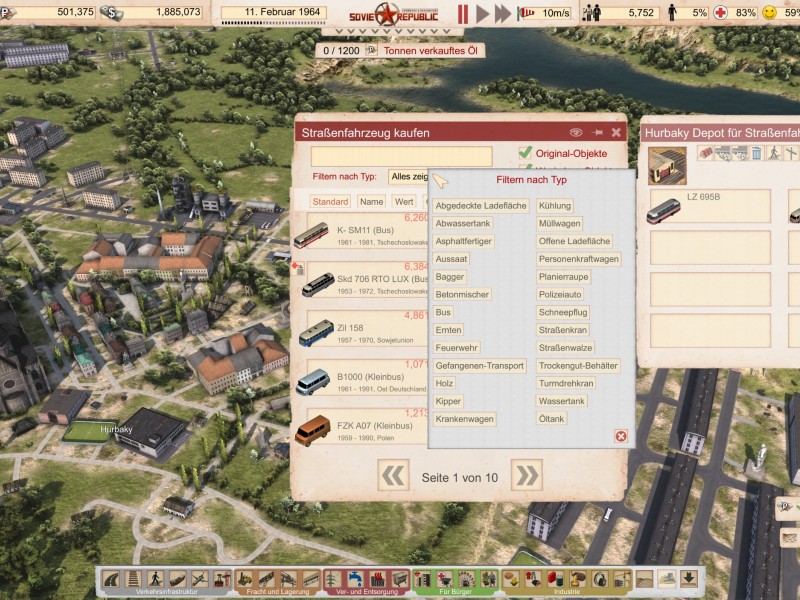This screenshot has height=600, width=800.
Task: Click the red vehicle purchase icon in depot toolbar
Action: [x=705, y=153]
